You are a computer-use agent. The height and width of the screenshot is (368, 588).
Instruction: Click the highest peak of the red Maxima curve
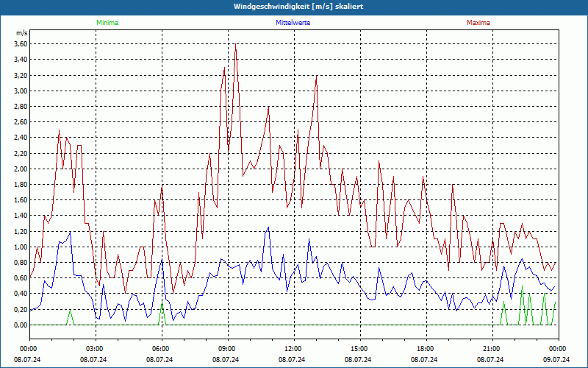235,45
